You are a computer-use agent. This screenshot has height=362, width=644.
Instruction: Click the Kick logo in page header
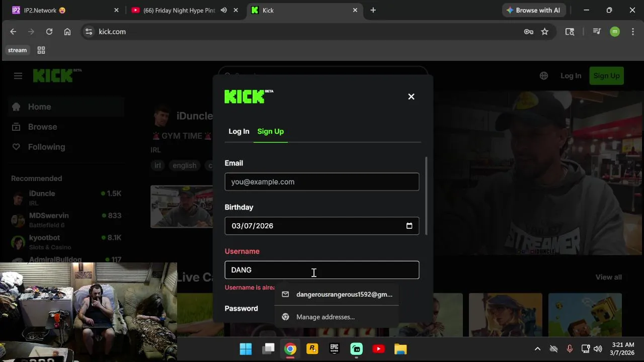click(57, 75)
